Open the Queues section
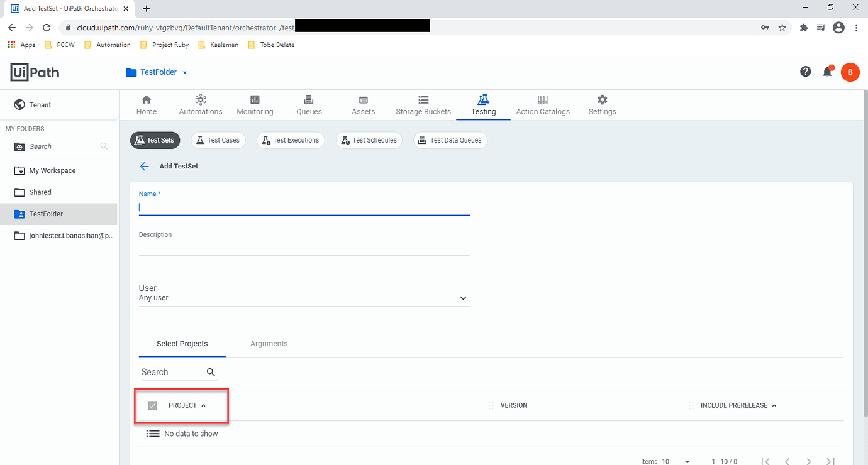The height and width of the screenshot is (465, 868). pos(308,104)
